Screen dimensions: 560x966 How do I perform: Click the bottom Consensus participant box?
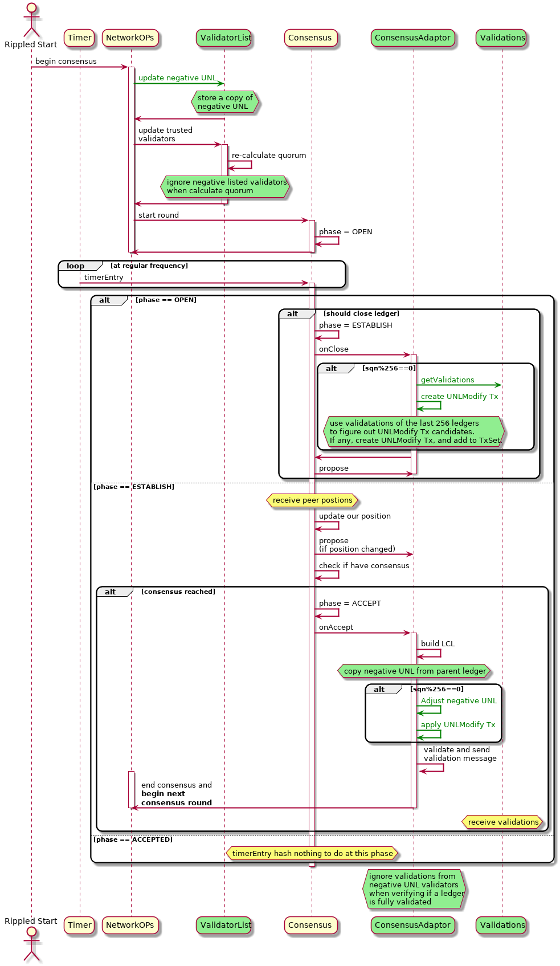310,925
